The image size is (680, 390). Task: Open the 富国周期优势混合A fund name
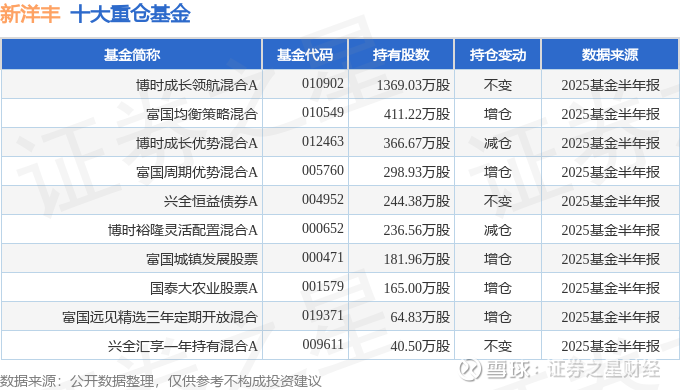[197, 172]
